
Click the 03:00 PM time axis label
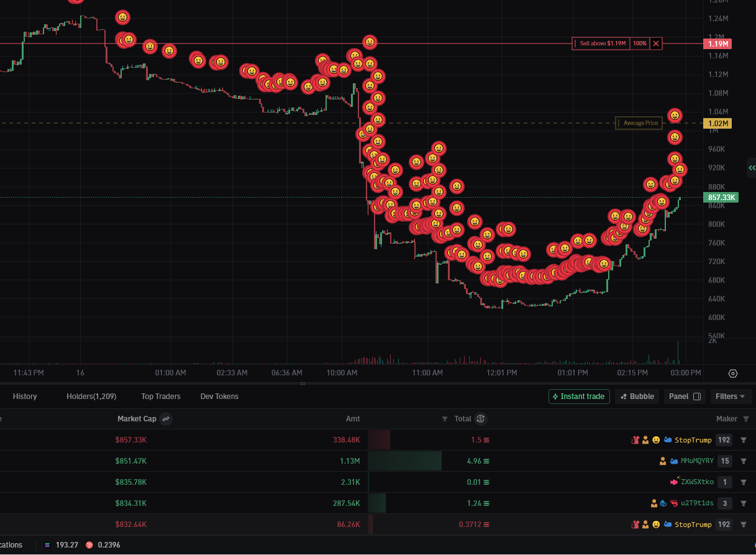tap(685, 373)
